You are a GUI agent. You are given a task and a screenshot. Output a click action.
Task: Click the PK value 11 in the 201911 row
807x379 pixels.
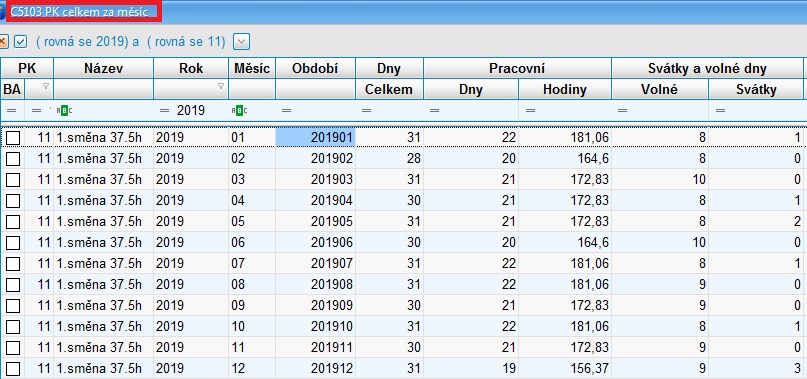[x=44, y=348]
